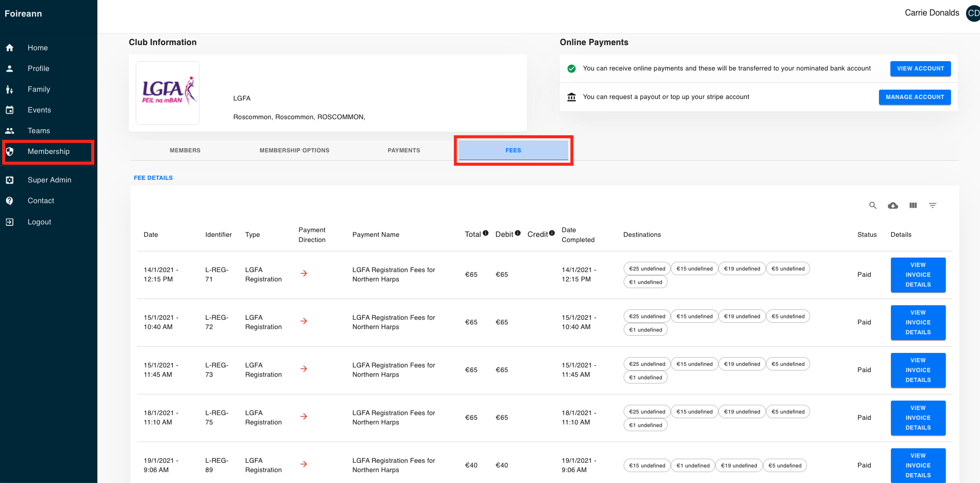
Task: Click €15 undefined chip in L-REG-89 row
Action: pyautogui.click(x=647, y=465)
